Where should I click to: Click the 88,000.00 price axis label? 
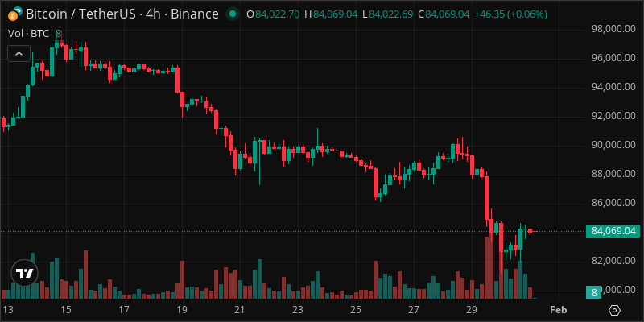coord(613,174)
